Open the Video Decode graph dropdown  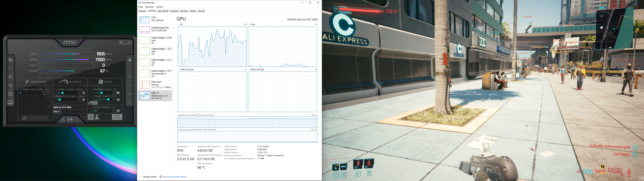coord(249,70)
